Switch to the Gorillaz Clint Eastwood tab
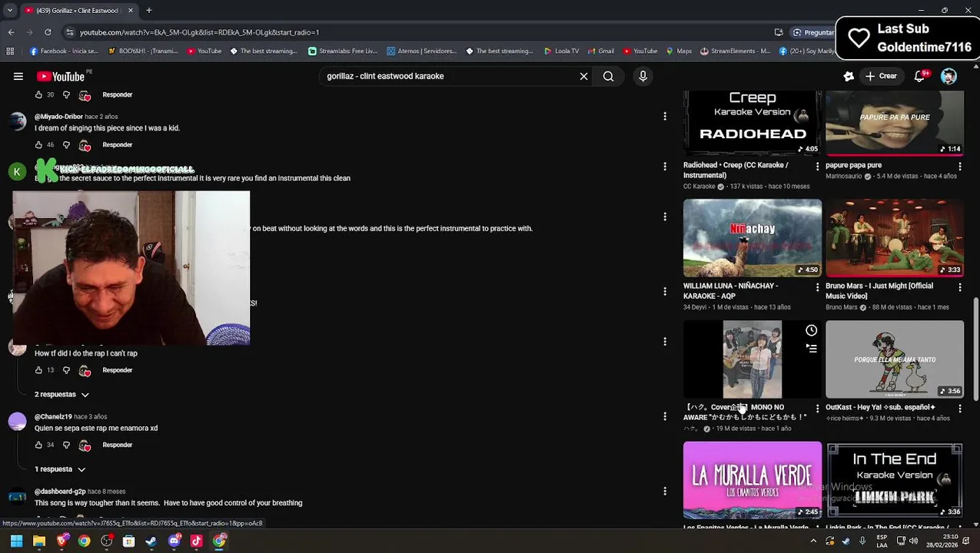Screen dimensions: 980x553 tap(77, 10)
